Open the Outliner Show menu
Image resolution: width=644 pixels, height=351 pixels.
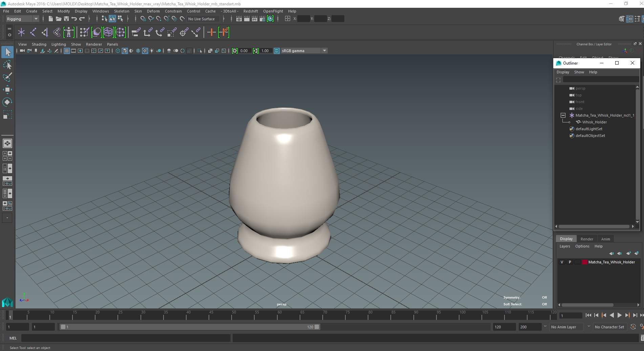click(579, 72)
